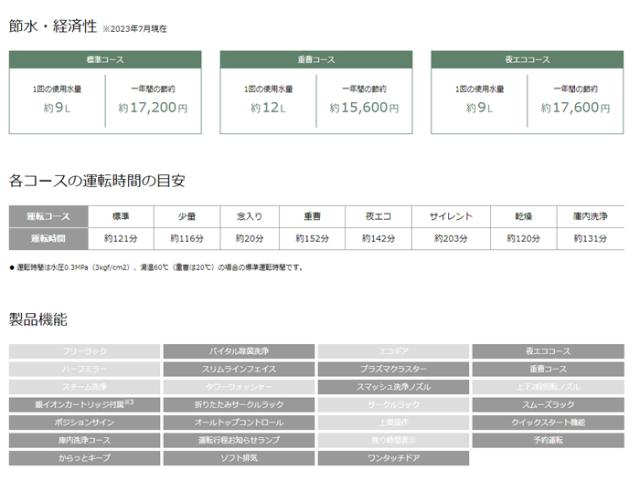Click the ポジションサイン feature tile
This screenshot has width=640, height=480.
84,422
